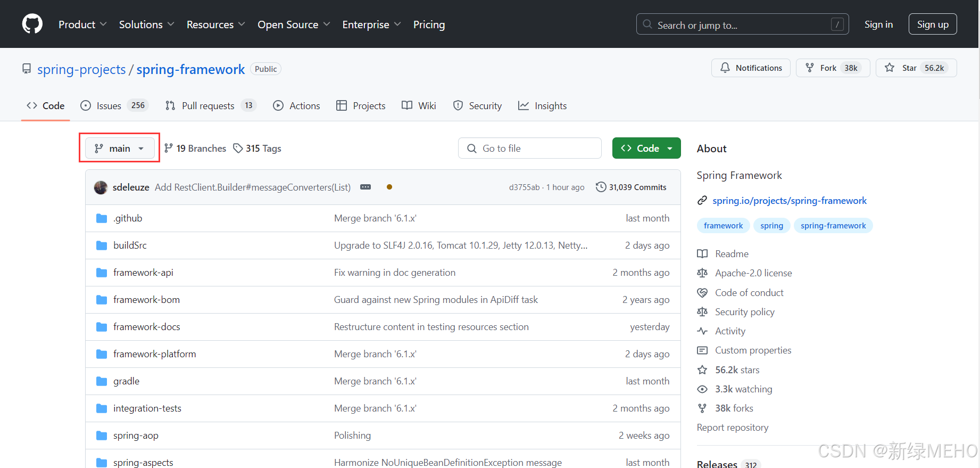Image resolution: width=980 pixels, height=468 pixels.
Task: Star the repository
Action: [x=916, y=68]
